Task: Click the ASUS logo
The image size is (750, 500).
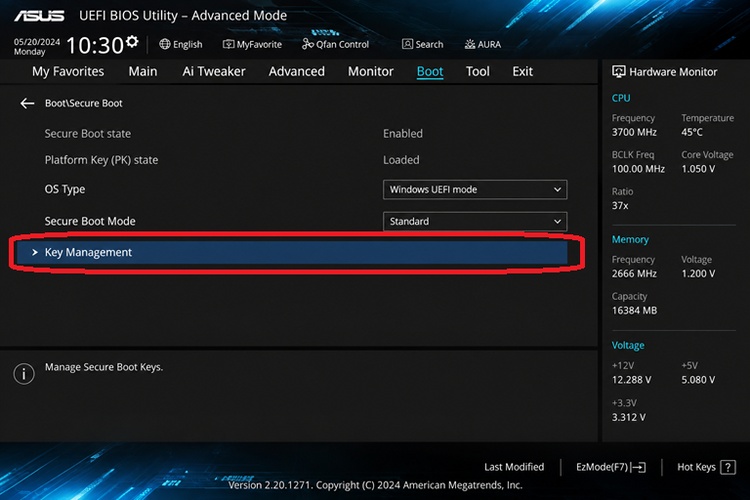Action: point(39,16)
